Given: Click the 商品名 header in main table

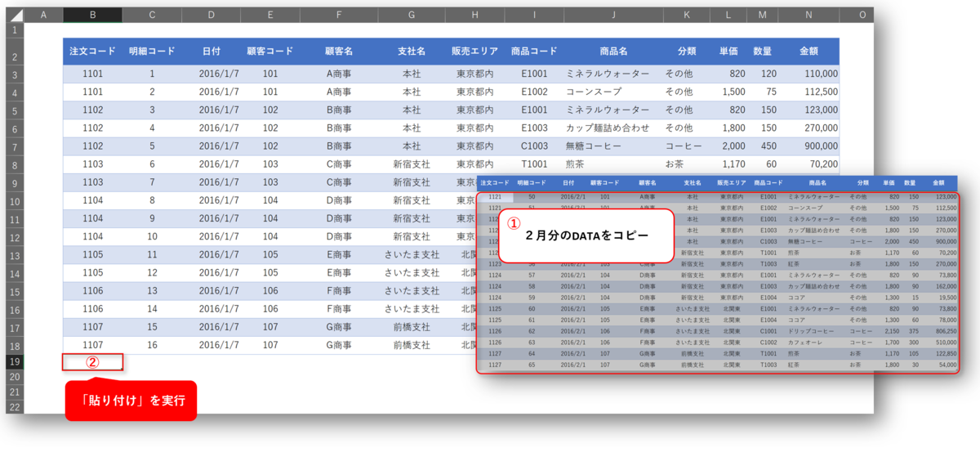Looking at the screenshot, I should [x=613, y=52].
